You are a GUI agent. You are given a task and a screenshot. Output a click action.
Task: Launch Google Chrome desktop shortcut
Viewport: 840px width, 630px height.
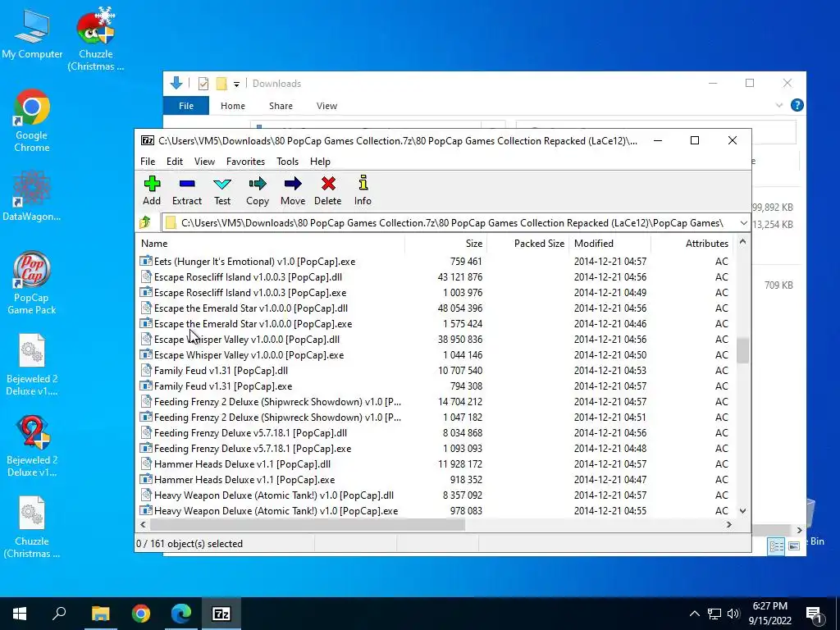(32, 121)
